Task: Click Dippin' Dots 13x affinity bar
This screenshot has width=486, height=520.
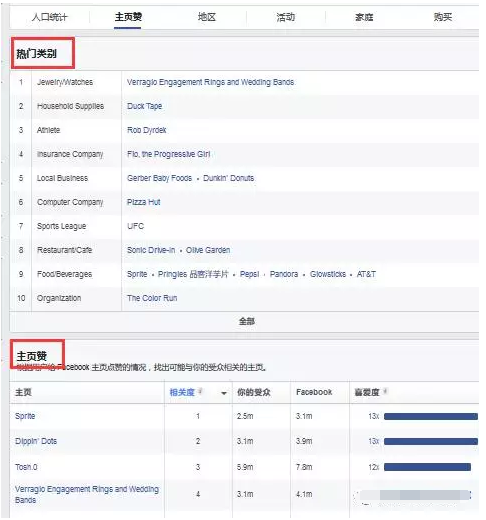Action: point(431,441)
